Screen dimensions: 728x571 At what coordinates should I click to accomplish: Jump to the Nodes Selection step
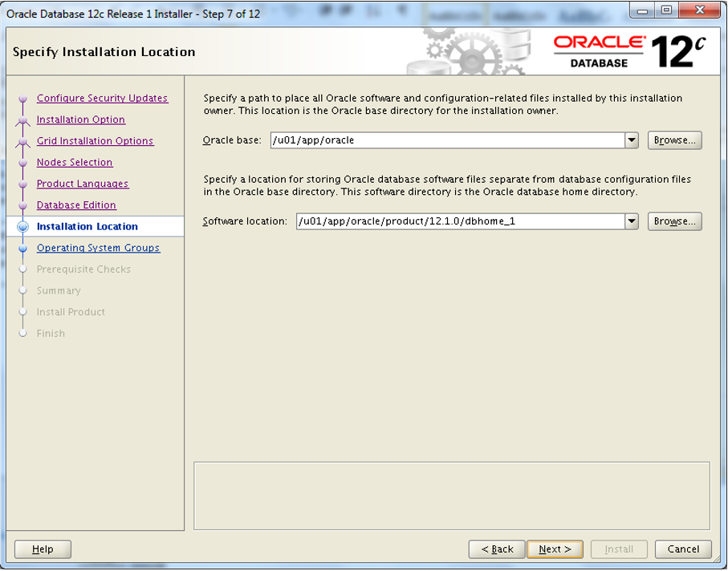pos(75,162)
